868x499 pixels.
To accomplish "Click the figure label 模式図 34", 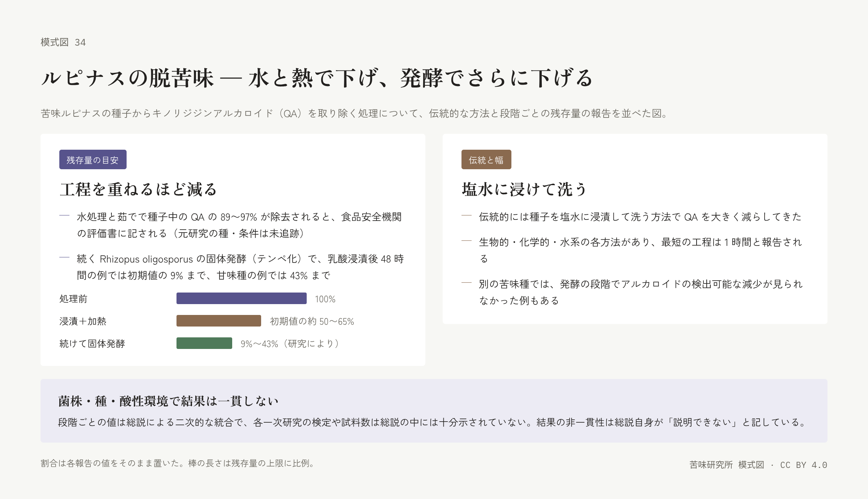I will click(x=63, y=42).
